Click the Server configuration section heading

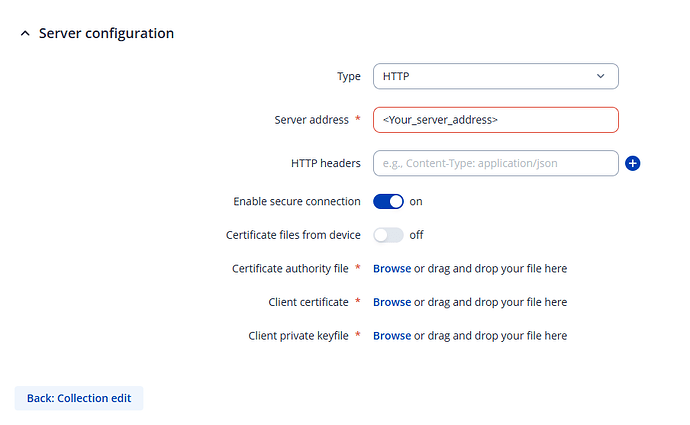point(106,33)
